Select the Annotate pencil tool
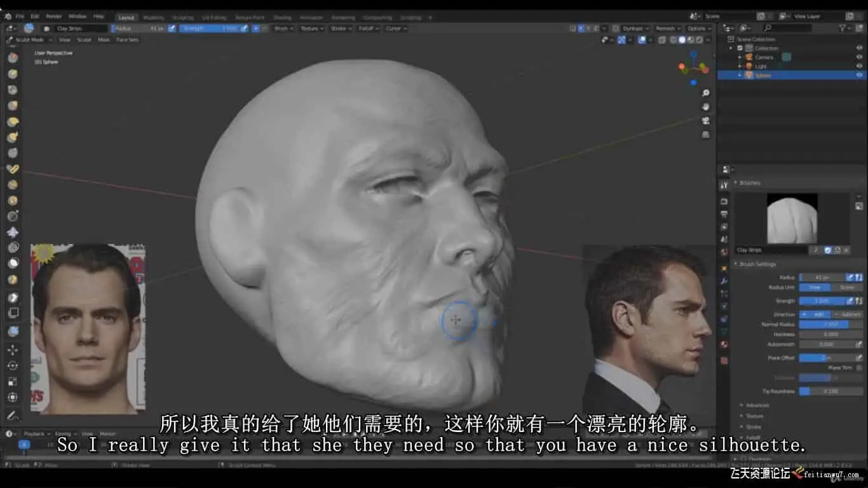This screenshot has width=868, height=488. [x=12, y=416]
